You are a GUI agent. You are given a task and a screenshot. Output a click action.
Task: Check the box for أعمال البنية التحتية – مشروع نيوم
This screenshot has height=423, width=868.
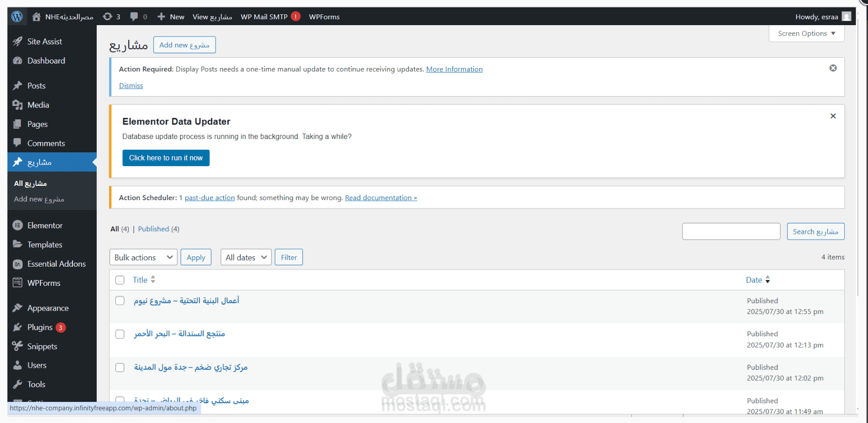(120, 301)
